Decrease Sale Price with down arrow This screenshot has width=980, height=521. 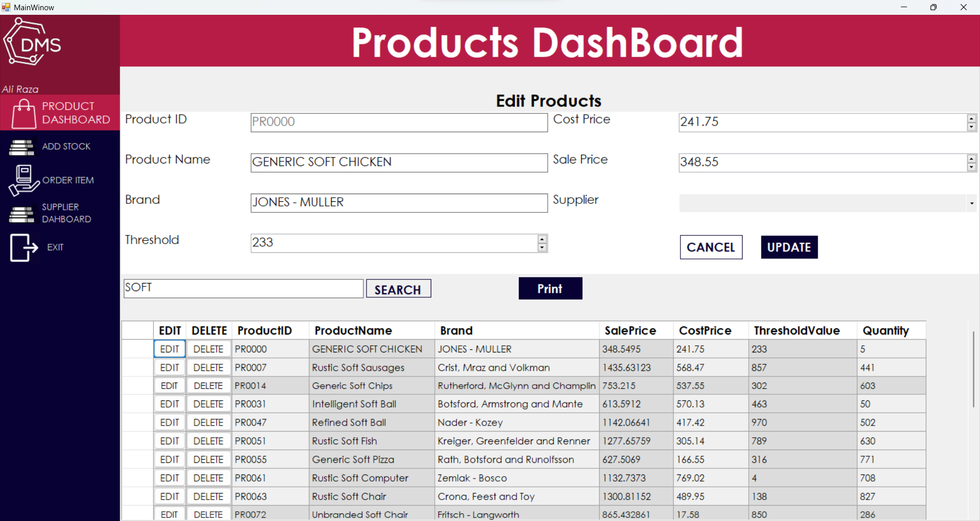[971, 167]
